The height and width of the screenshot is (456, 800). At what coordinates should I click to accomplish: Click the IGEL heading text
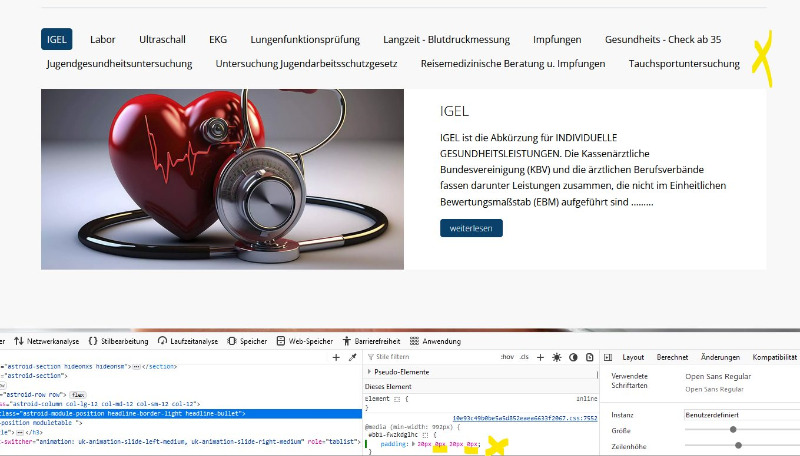point(454,111)
